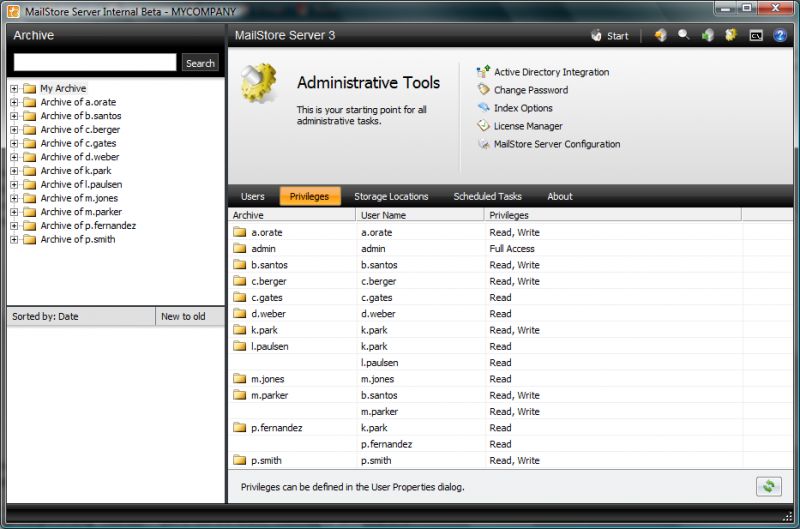Expand the Archive of d.weber node
The width and height of the screenshot is (800, 529).
click(14, 157)
